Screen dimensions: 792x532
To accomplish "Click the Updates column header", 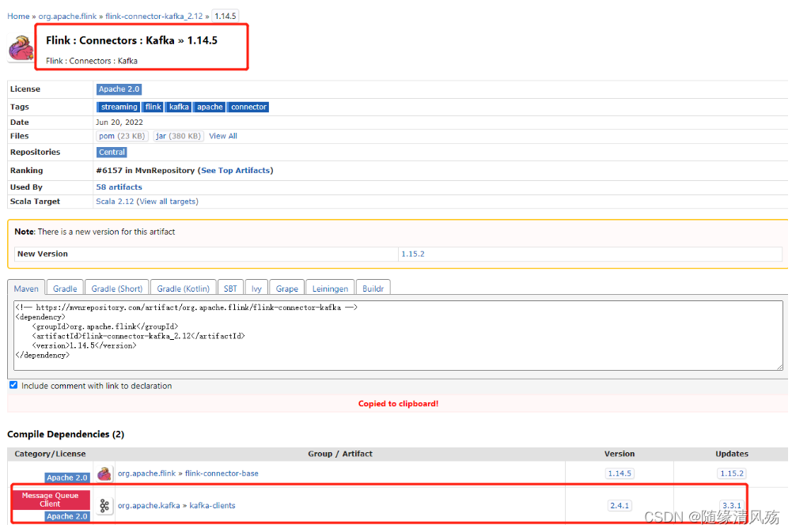I will (x=731, y=454).
